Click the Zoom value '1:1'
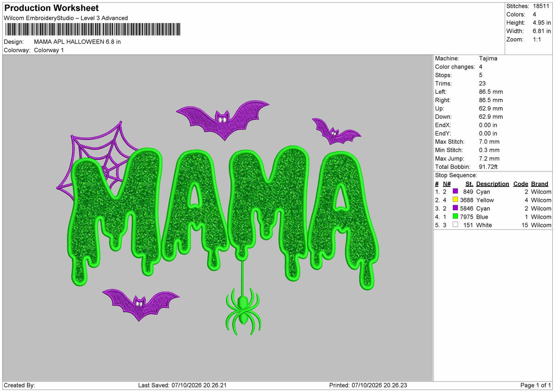Screen dimensions: 555x392 point(538,39)
